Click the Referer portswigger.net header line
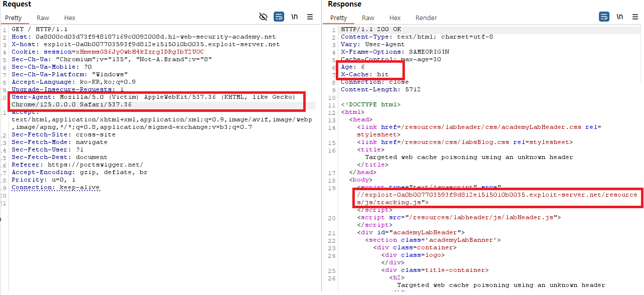 [x=78, y=165]
